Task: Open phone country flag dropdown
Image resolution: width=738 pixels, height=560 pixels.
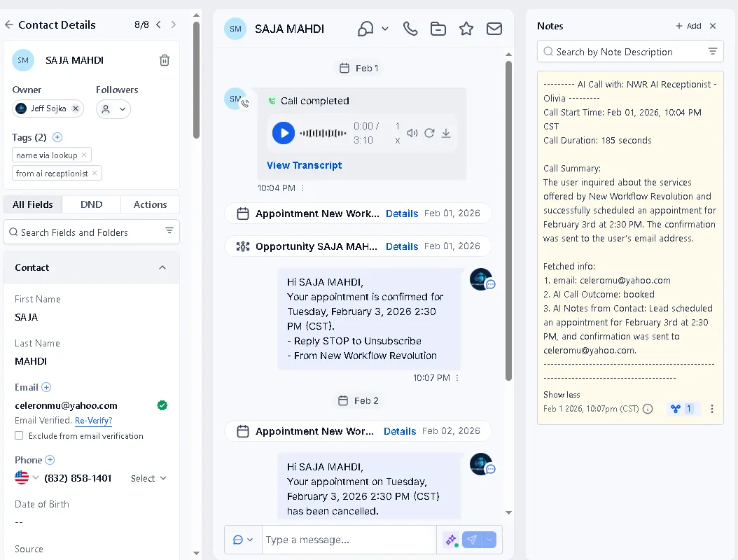Action: (x=27, y=477)
